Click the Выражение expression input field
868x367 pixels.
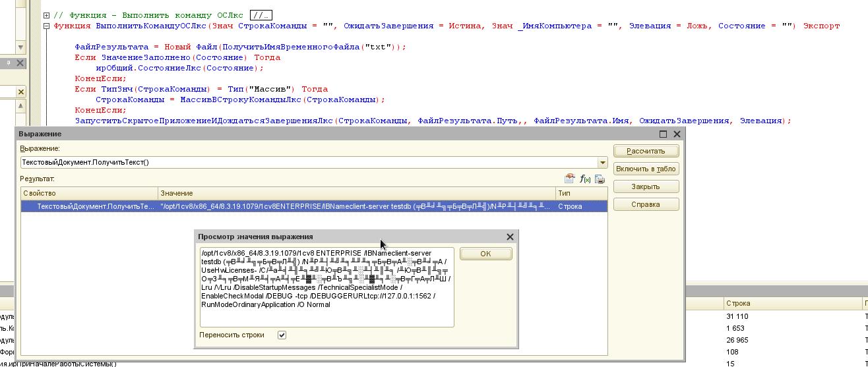[x=309, y=163]
